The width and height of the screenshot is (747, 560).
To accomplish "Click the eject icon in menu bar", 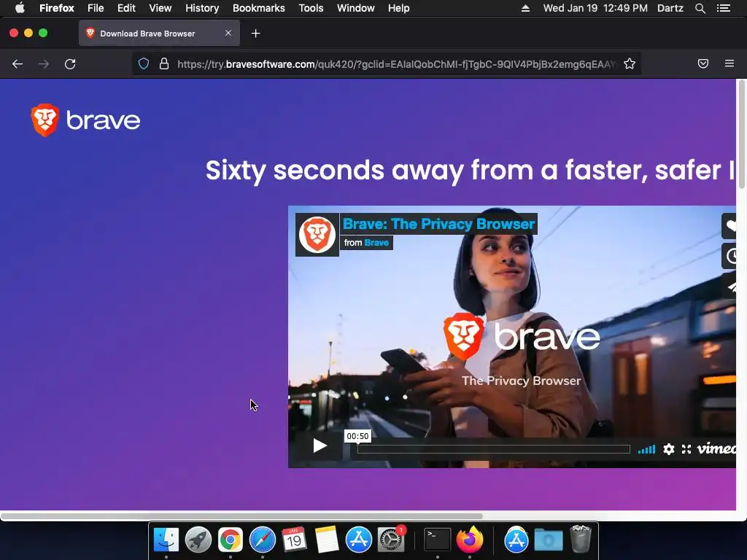I will 525,8.
